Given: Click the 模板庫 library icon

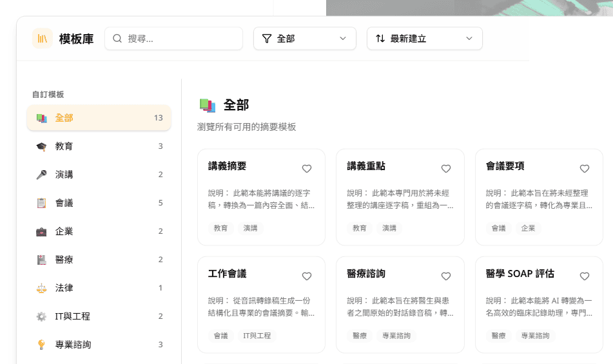Looking at the screenshot, I should (43, 38).
